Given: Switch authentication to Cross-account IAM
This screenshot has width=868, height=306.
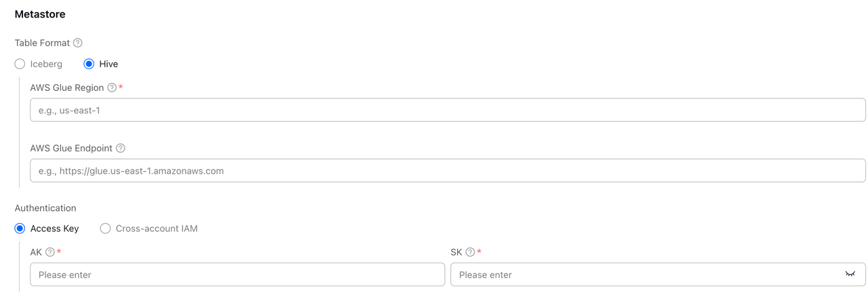Looking at the screenshot, I should [x=105, y=229].
